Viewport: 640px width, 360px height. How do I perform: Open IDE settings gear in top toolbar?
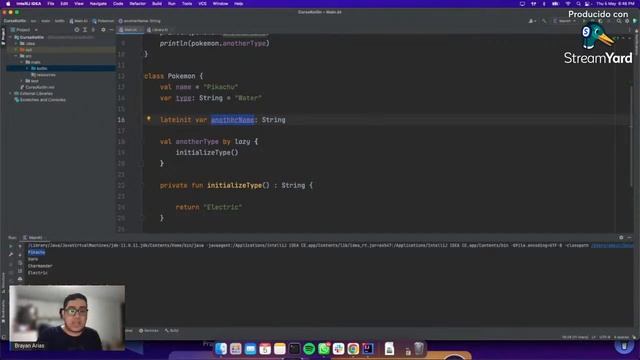click(x=627, y=21)
